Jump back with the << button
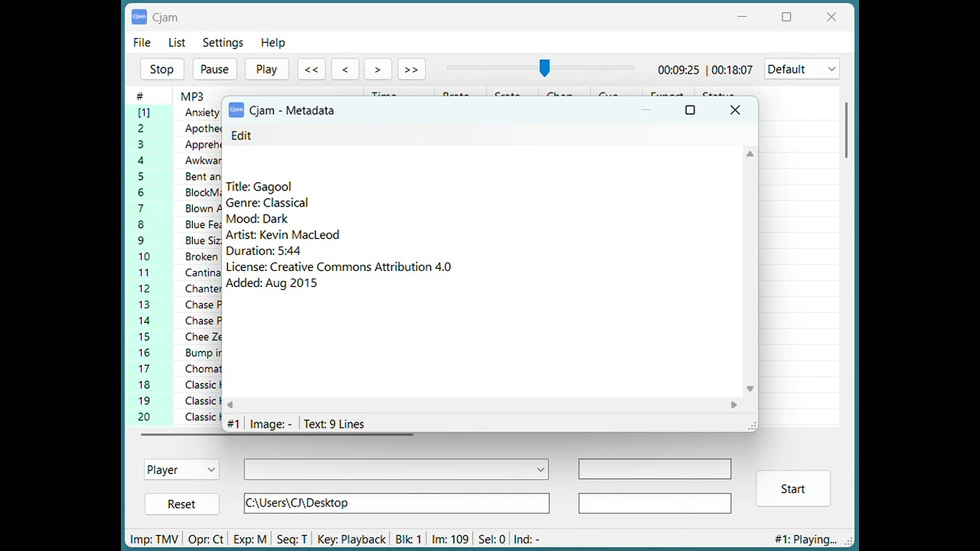Image resolution: width=980 pixels, height=551 pixels. [312, 69]
